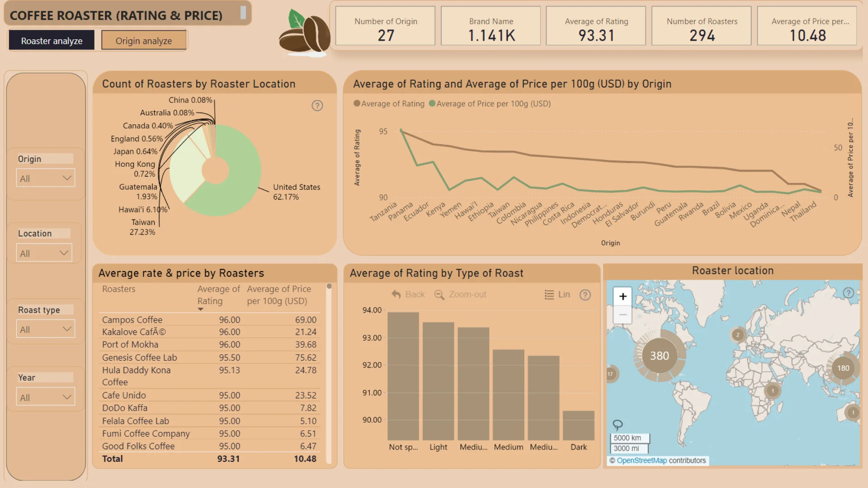Expand the Roast type dropdown

[46, 329]
